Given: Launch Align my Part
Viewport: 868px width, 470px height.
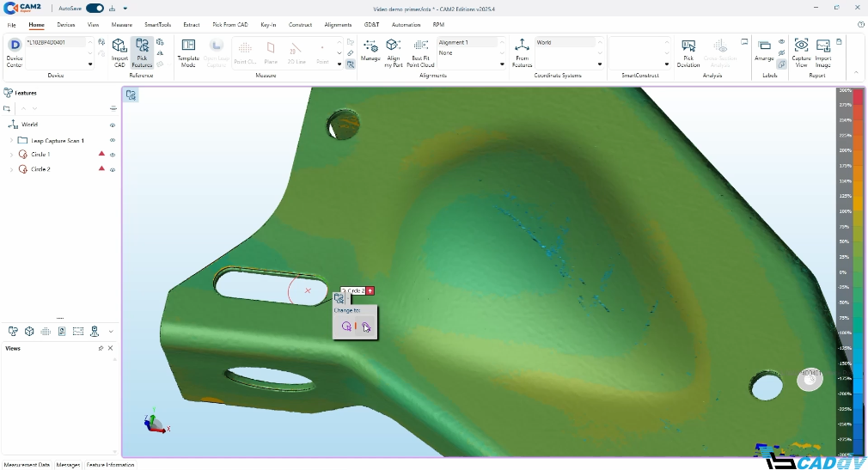Looking at the screenshot, I should click(393, 53).
